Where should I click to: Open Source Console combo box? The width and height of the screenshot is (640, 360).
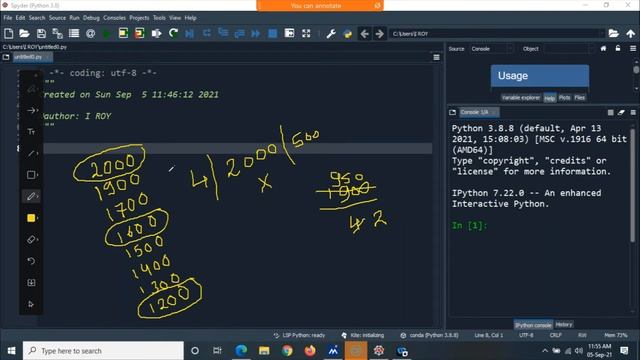(491, 49)
